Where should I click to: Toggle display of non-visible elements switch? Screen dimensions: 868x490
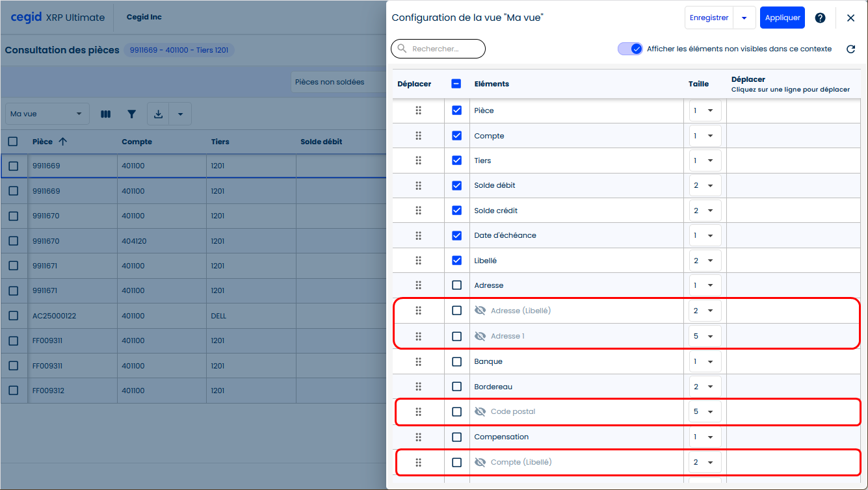click(x=630, y=49)
